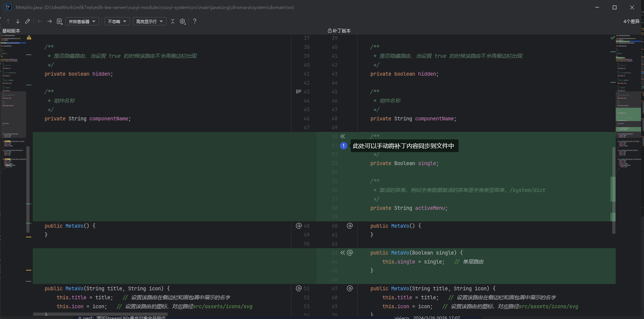Click the yellow warning icon in left pane
Image resolution: width=644 pixels, height=319 pixels.
point(29,38)
